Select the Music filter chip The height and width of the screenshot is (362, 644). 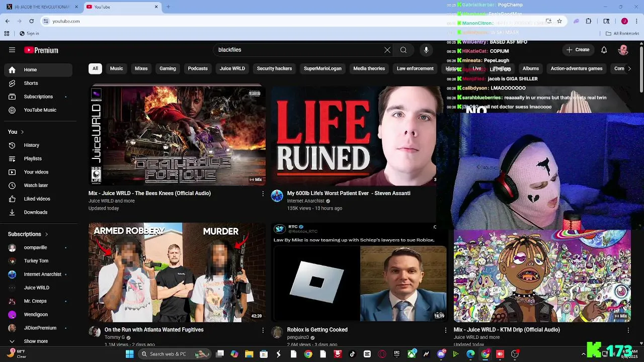click(116, 68)
